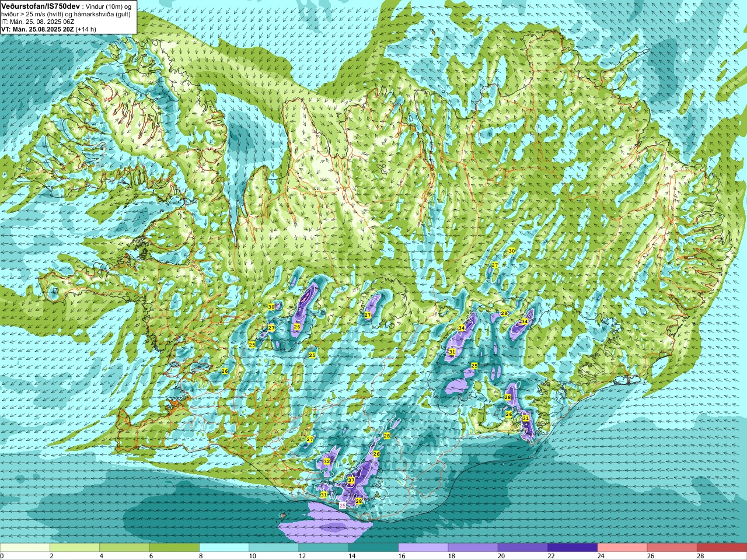Click the legend scale tick number "8"

(201, 556)
